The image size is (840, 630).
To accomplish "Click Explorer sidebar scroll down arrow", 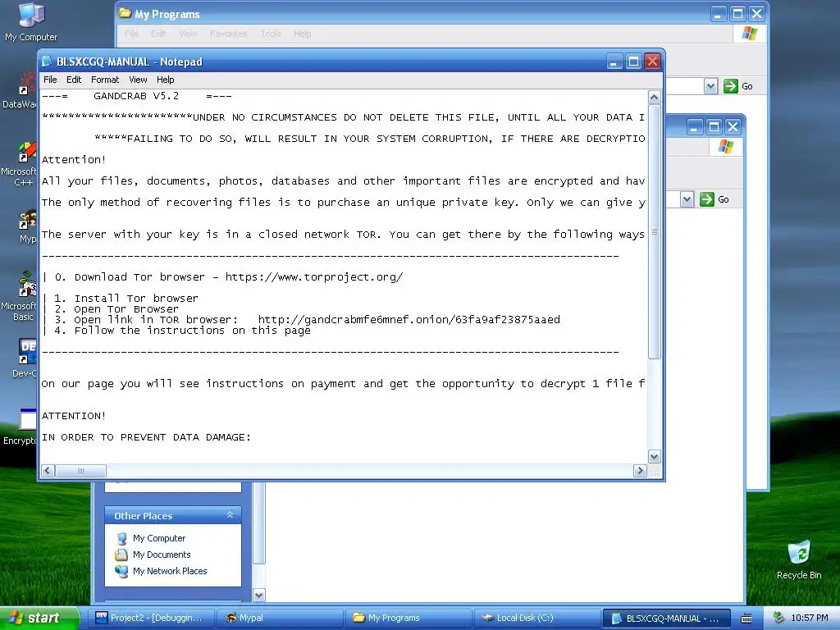I will click(x=258, y=596).
